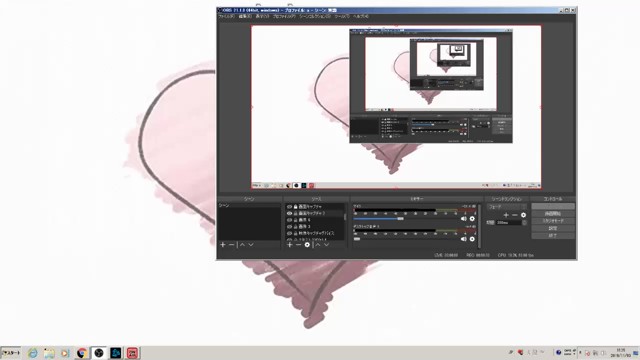Open the fade transition type dropdown
This screenshot has height=360, width=640.
coord(507,207)
